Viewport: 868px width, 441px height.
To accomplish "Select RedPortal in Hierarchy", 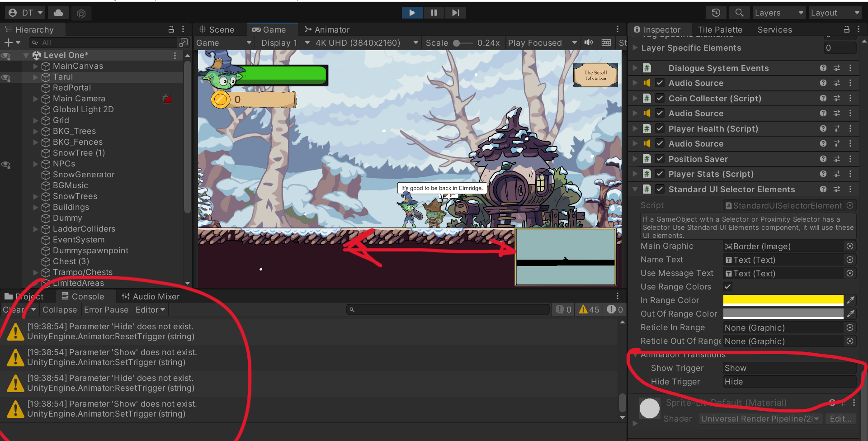I will [71, 88].
